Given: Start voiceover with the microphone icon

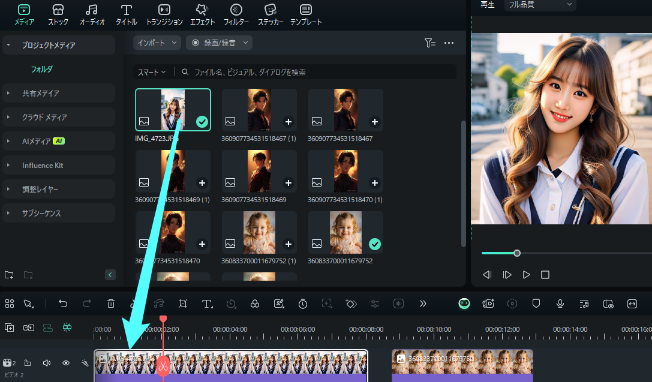Looking at the screenshot, I should tap(560, 304).
